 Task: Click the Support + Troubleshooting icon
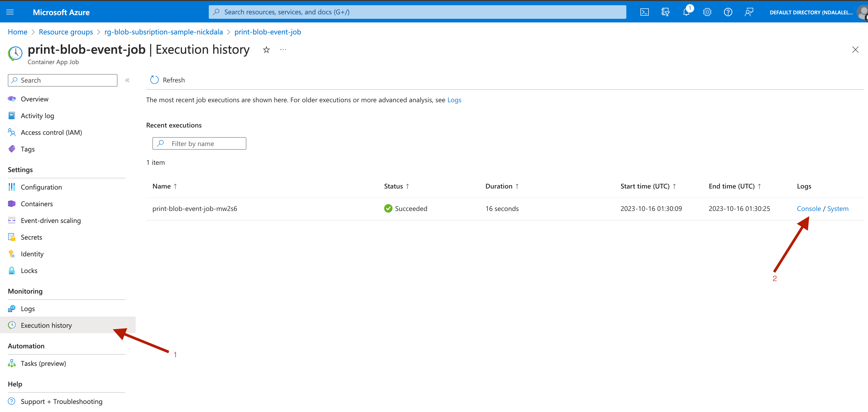12,401
